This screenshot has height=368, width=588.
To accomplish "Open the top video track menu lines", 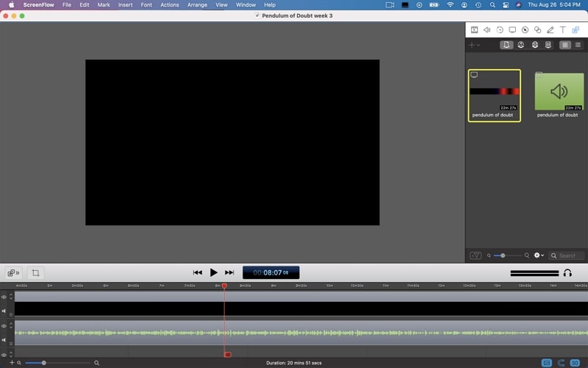I will pyautogui.click(x=11, y=314).
